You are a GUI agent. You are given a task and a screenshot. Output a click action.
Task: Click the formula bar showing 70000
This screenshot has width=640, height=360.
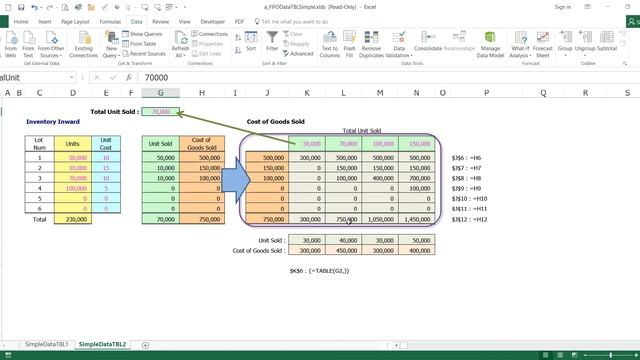tap(388, 78)
